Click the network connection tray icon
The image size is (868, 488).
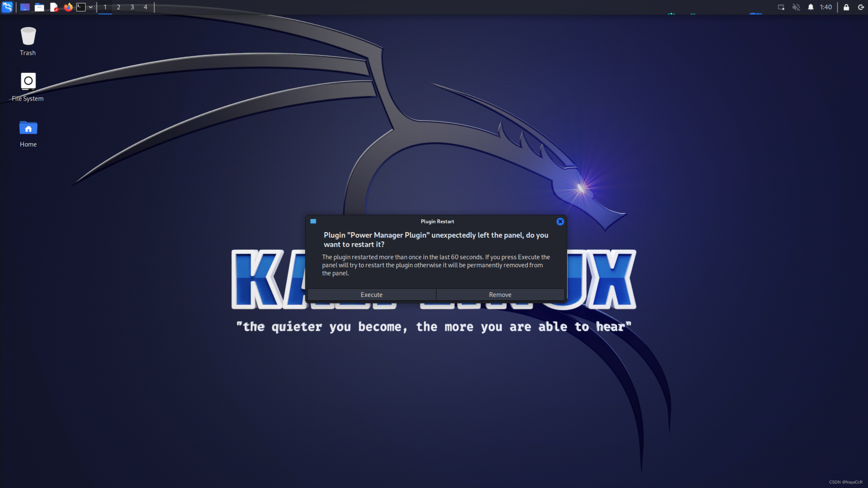[x=781, y=7]
